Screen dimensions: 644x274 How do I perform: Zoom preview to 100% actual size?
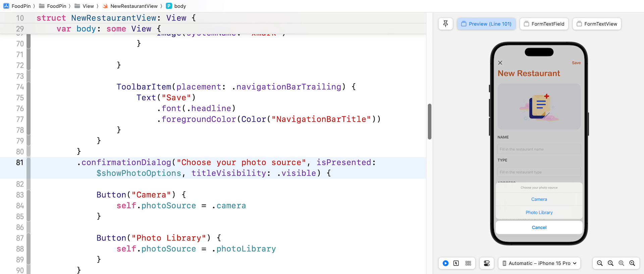point(610,263)
